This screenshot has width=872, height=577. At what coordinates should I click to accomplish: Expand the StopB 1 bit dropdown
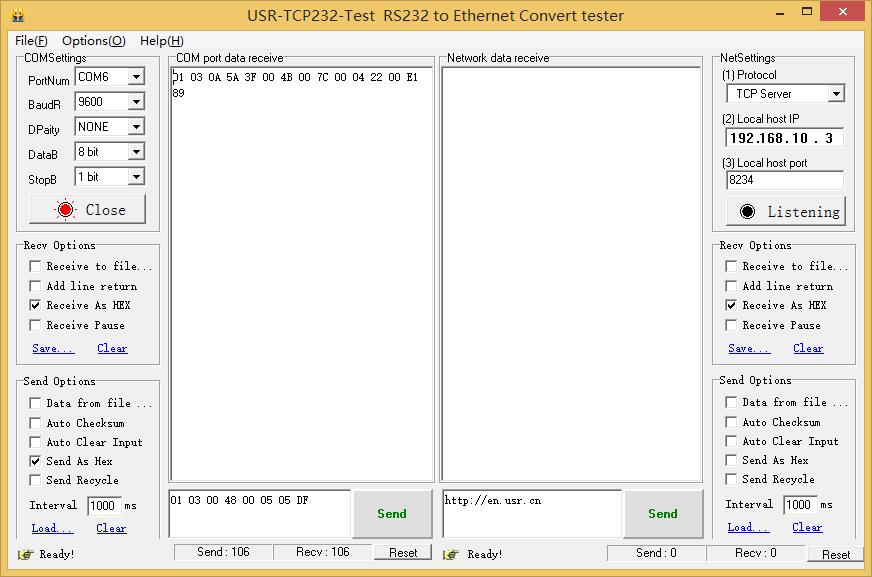point(136,177)
